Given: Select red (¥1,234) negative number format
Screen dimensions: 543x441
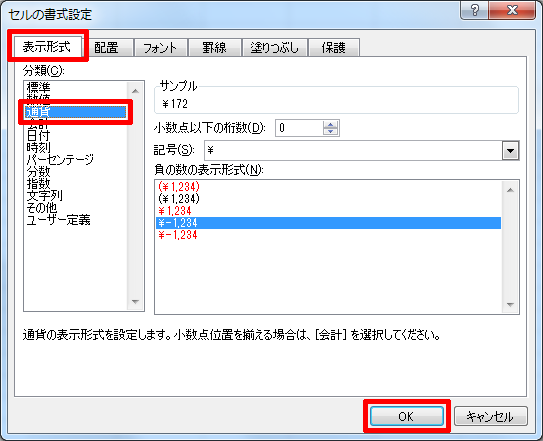Looking at the screenshot, I should 179,187.
